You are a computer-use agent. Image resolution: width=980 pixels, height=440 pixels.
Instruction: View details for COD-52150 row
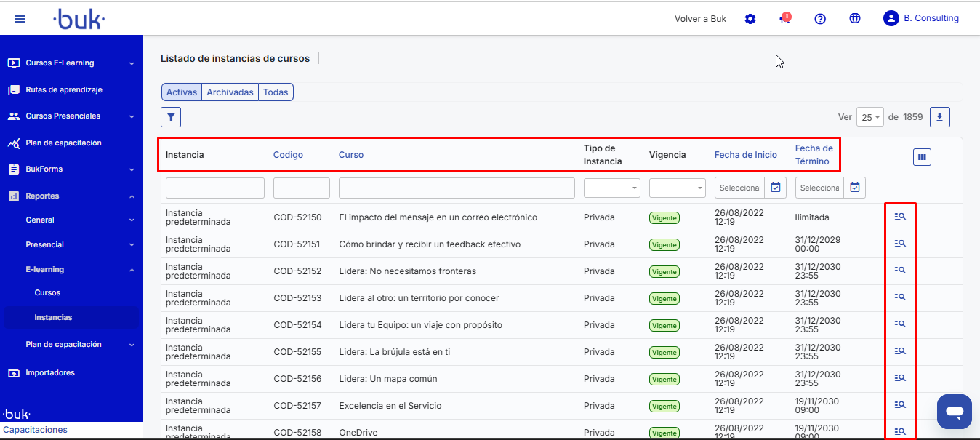tap(900, 216)
